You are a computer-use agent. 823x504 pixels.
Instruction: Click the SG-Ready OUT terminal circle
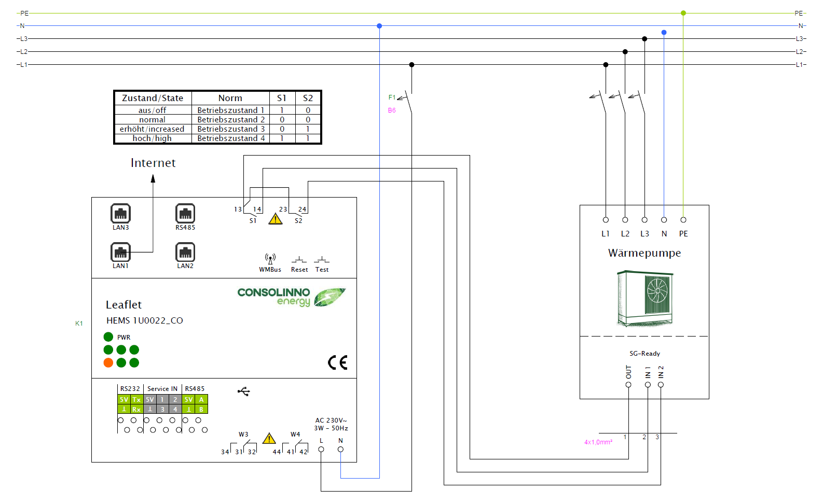[x=628, y=385]
